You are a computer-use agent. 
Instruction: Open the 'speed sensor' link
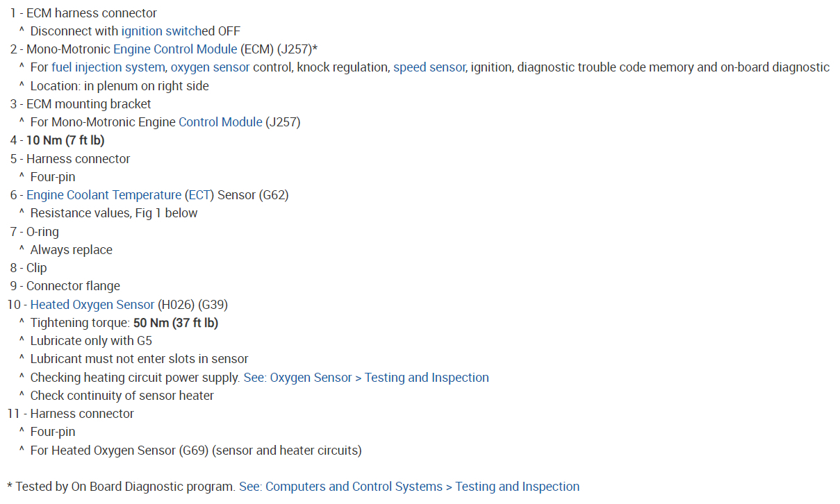[429, 67]
